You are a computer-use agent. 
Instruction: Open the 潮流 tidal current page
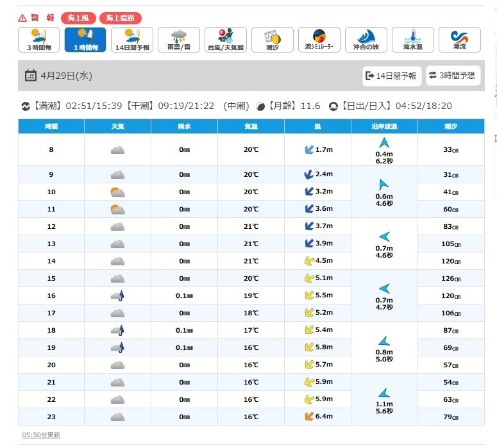coord(459,40)
